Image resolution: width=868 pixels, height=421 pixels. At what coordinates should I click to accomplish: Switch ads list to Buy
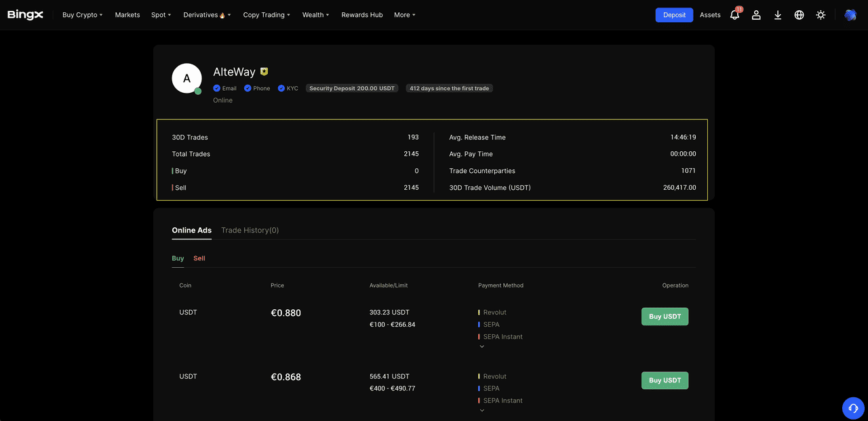click(x=178, y=258)
